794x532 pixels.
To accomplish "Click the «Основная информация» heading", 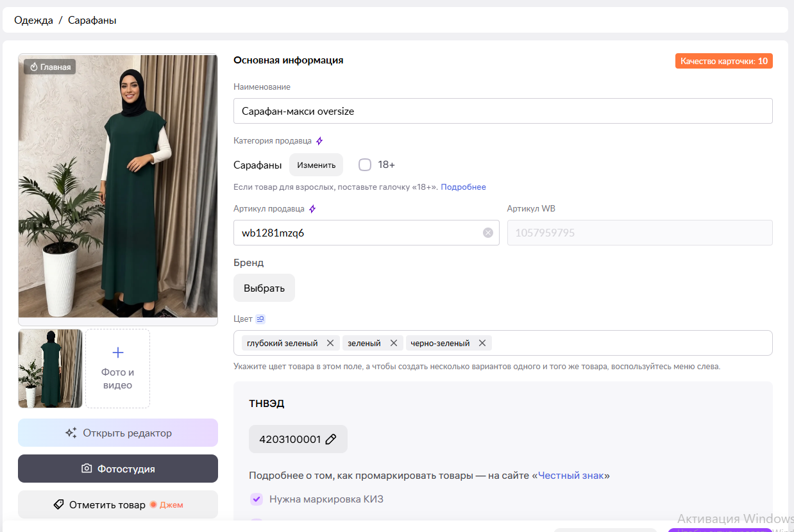I will [x=289, y=60].
